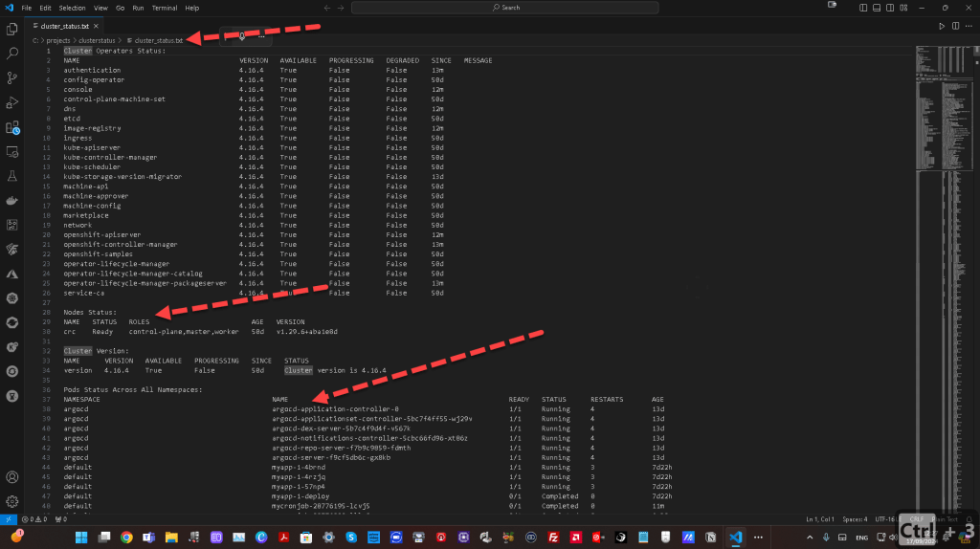Show hidden system tray icons
Screen dimensions: 980x549
(810, 538)
